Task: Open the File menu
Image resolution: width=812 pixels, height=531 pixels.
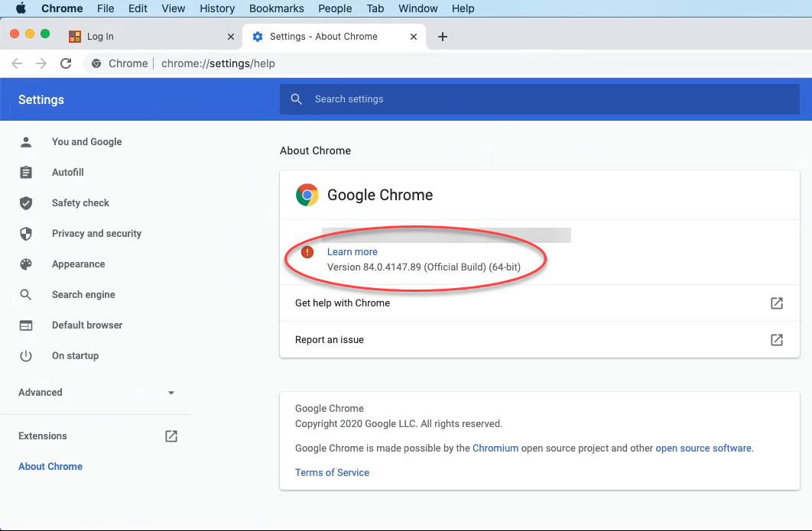Action: pyautogui.click(x=106, y=8)
